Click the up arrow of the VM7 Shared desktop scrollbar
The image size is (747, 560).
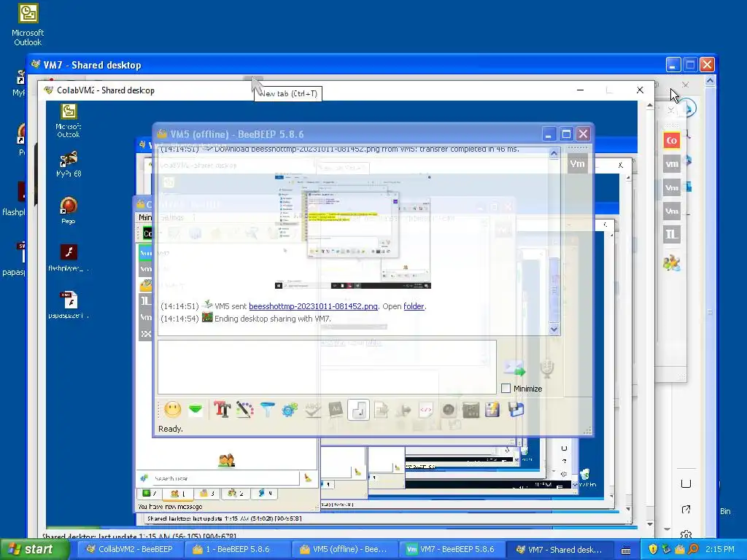710,81
